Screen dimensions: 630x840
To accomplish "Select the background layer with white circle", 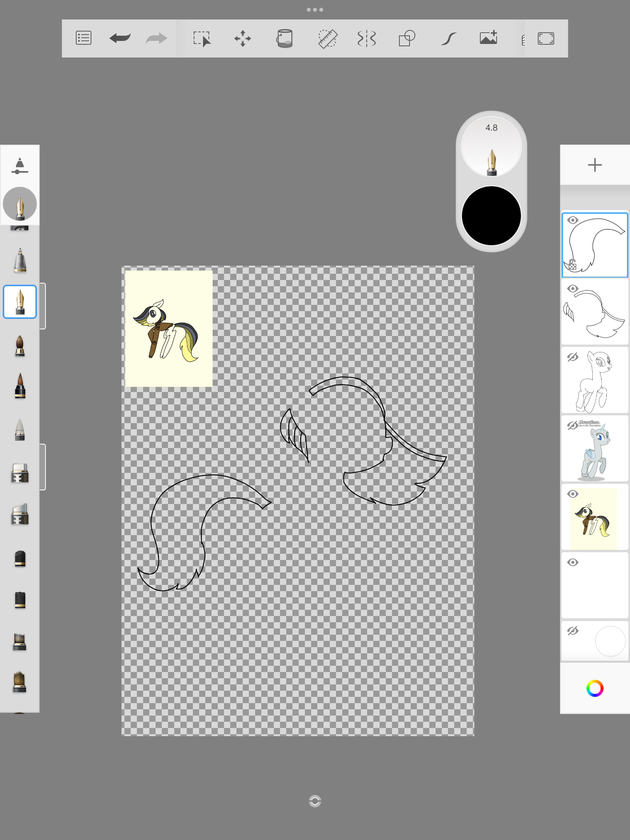I will [x=595, y=641].
